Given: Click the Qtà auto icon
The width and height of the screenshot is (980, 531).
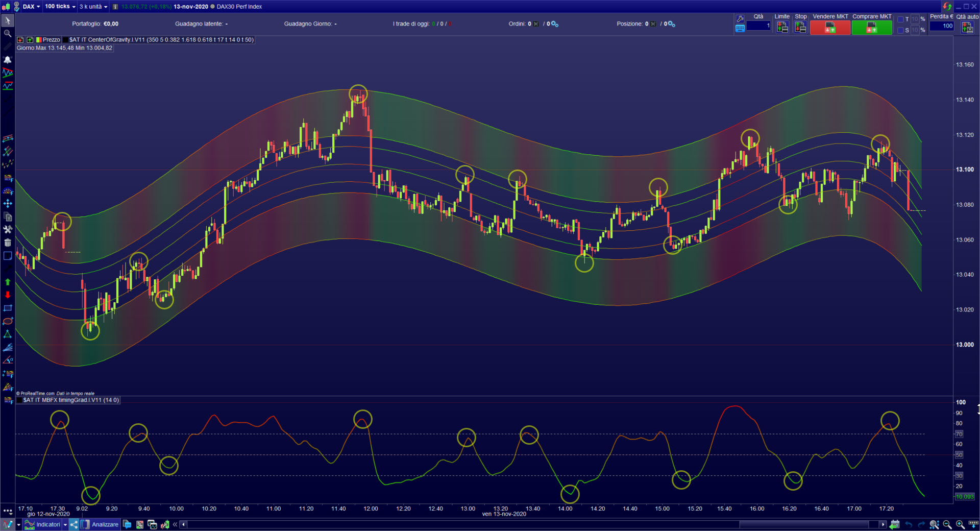Looking at the screenshot, I should pos(967,28).
